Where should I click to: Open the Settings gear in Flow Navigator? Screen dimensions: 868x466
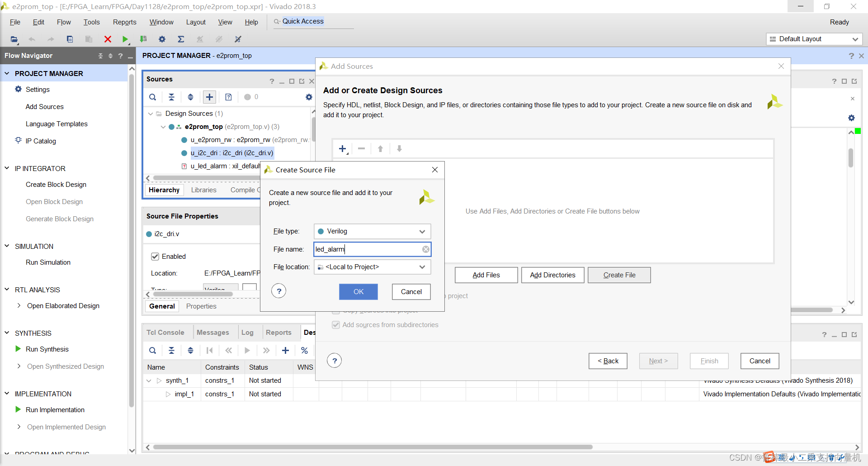[19, 89]
